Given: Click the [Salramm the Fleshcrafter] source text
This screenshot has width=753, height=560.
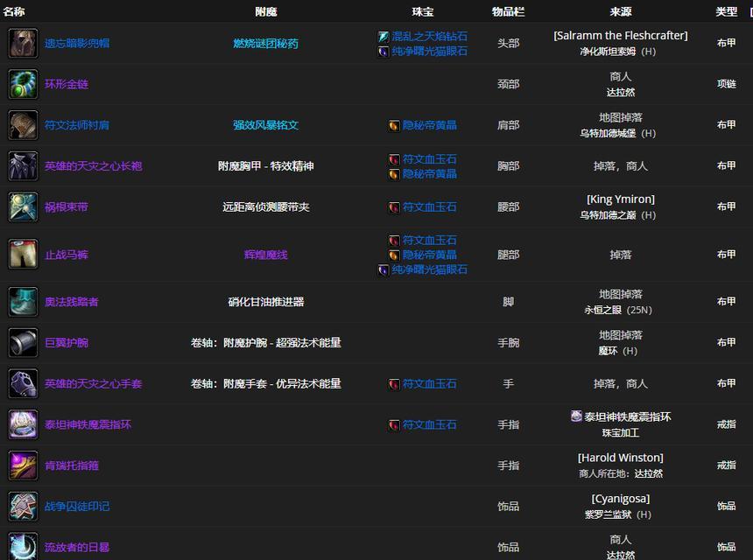Looking at the screenshot, I should pyautogui.click(x=621, y=36).
